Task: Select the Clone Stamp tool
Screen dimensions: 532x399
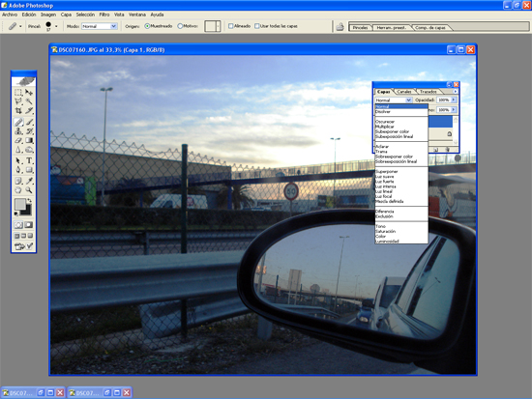Action: (18, 131)
